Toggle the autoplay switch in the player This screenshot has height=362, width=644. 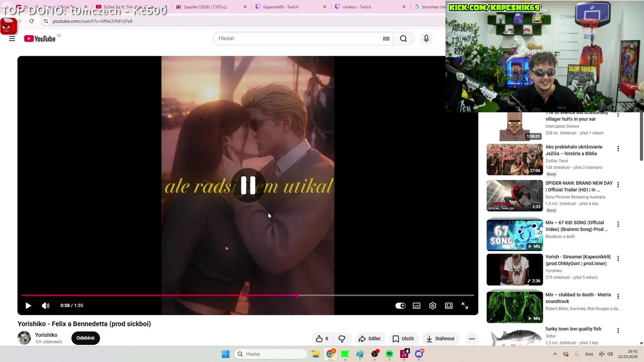400,306
